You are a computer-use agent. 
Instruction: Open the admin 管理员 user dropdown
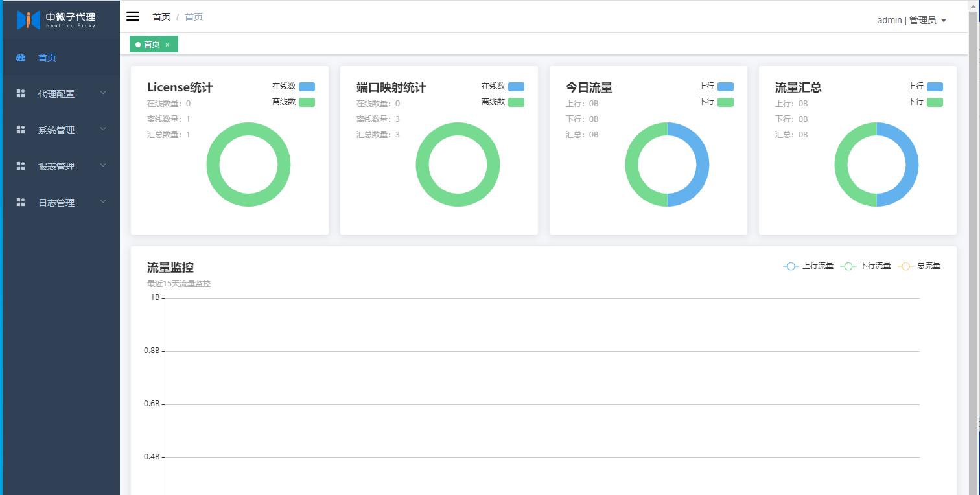(x=911, y=20)
